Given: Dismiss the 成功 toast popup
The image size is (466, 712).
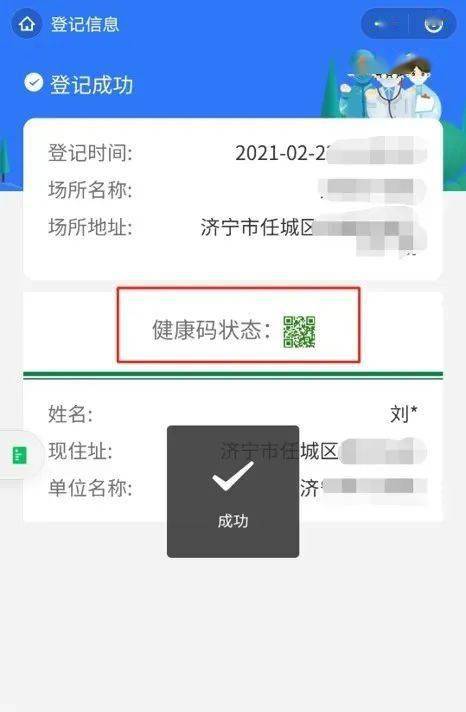Looking at the screenshot, I should point(233,491).
